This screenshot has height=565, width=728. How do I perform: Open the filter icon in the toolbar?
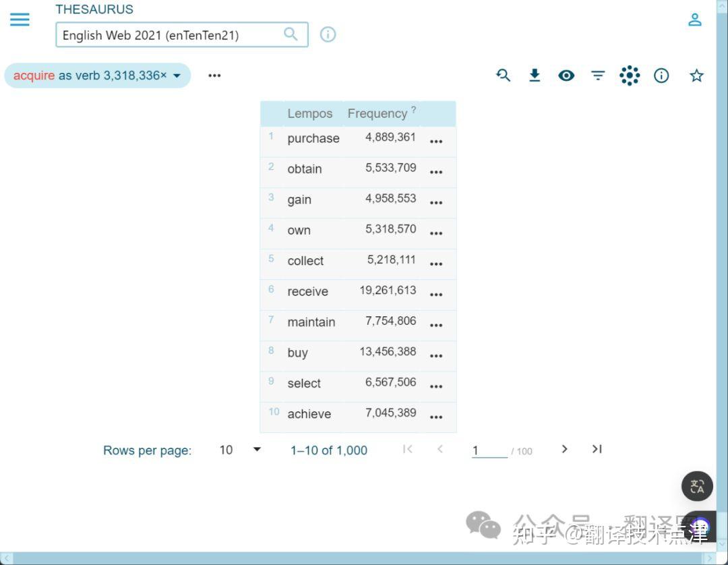598,76
